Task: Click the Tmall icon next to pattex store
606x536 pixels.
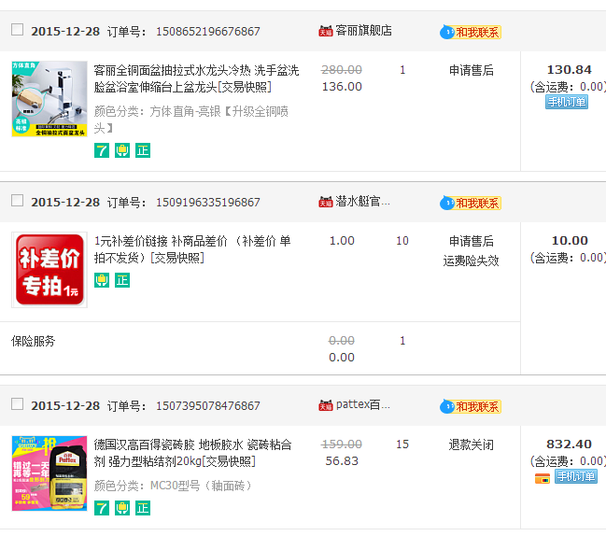Action: pos(325,405)
